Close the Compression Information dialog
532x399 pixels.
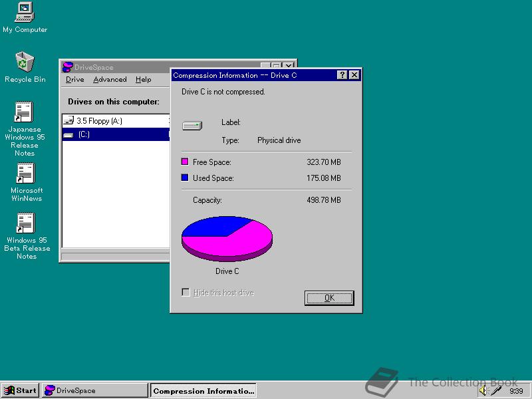[354, 75]
